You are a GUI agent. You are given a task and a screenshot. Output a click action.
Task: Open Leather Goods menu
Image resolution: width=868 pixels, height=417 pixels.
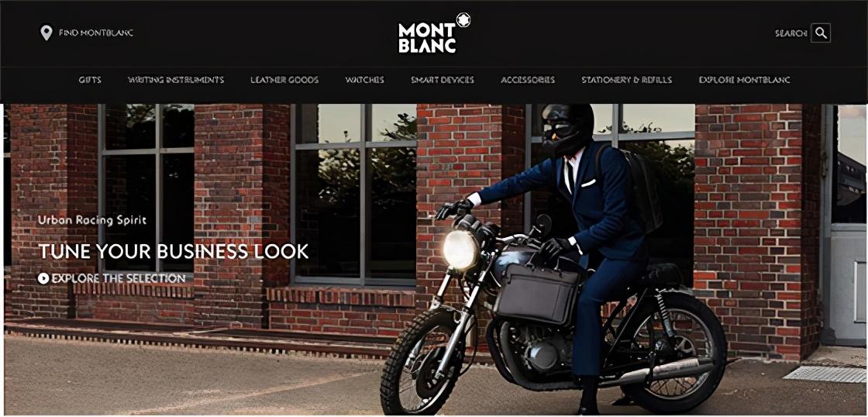coord(284,80)
